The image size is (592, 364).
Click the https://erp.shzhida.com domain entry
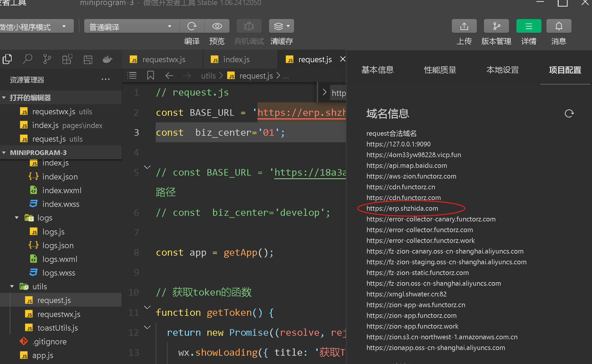pyautogui.click(x=402, y=208)
